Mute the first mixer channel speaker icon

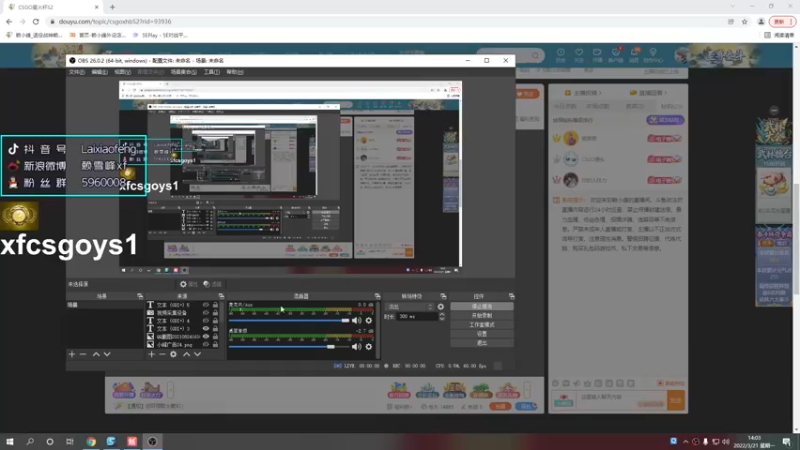[357, 320]
